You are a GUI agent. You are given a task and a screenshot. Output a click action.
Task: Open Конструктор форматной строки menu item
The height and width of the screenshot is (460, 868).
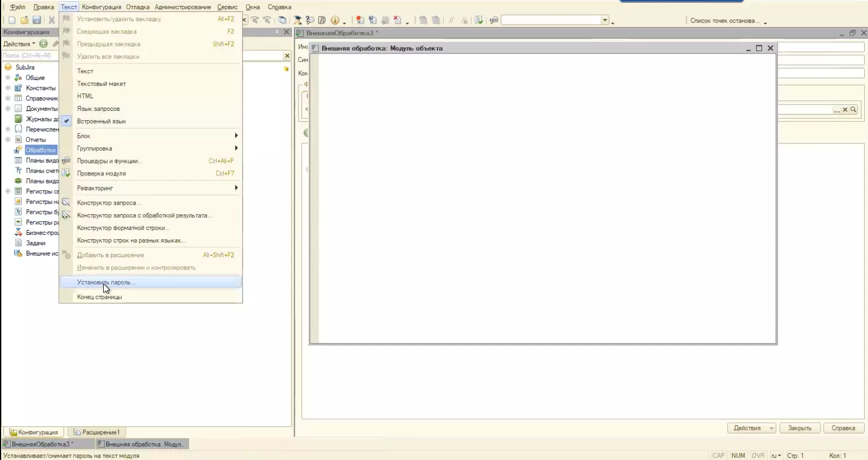pyautogui.click(x=151, y=228)
